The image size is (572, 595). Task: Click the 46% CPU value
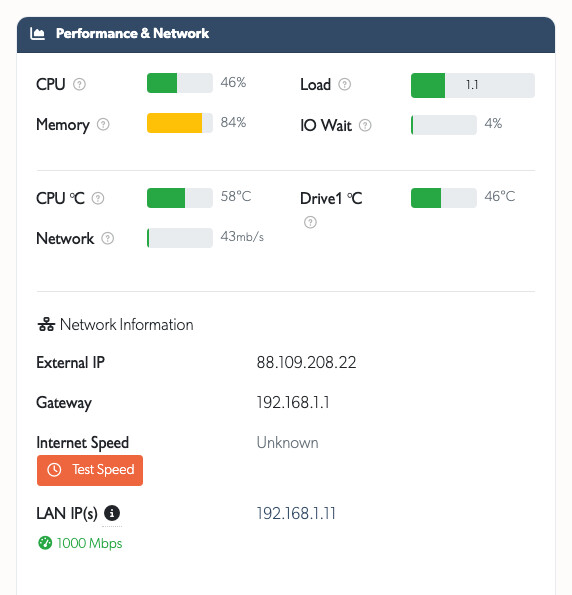(233, 82)
